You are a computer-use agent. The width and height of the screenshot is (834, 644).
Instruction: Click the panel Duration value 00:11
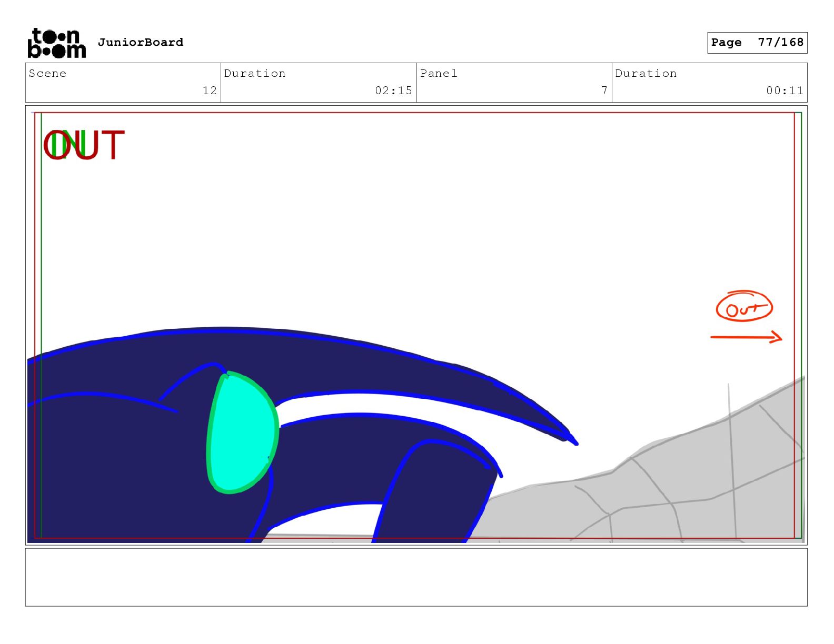tap(785, 90)
